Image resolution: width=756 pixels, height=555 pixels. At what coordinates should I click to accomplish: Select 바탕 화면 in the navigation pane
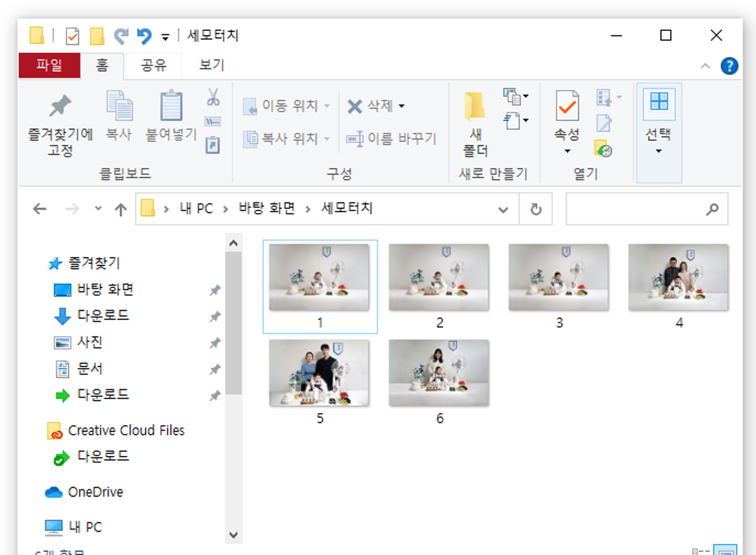point(105,290)
